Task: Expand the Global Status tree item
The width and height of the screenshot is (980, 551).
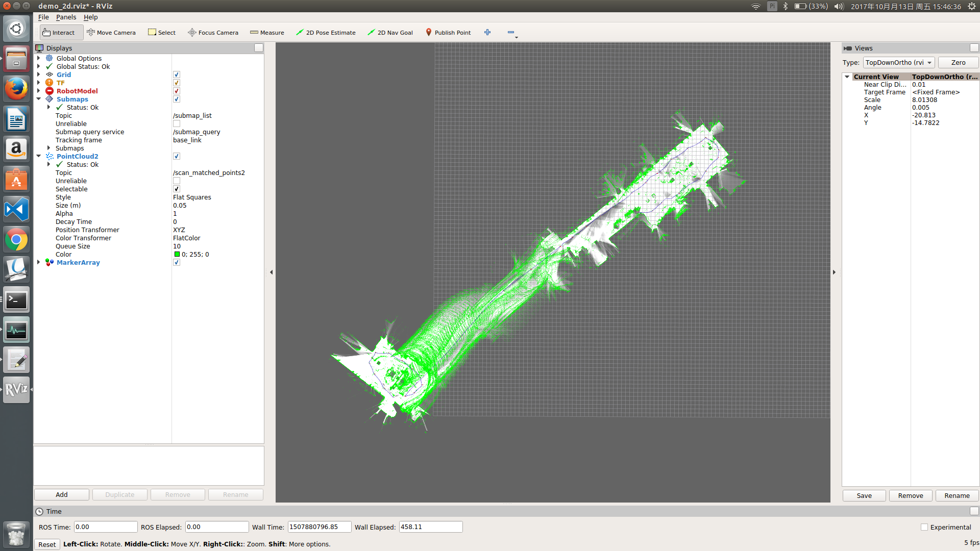Action: click(x=38, y=66)
